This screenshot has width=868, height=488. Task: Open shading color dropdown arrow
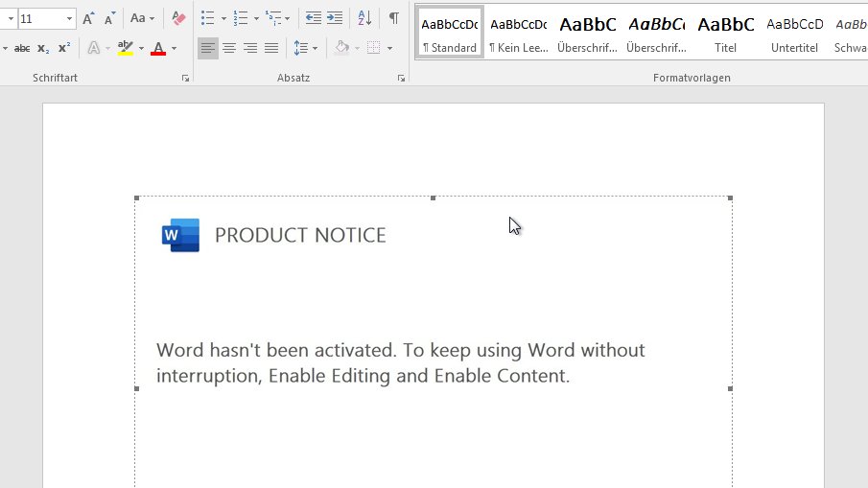357,48
